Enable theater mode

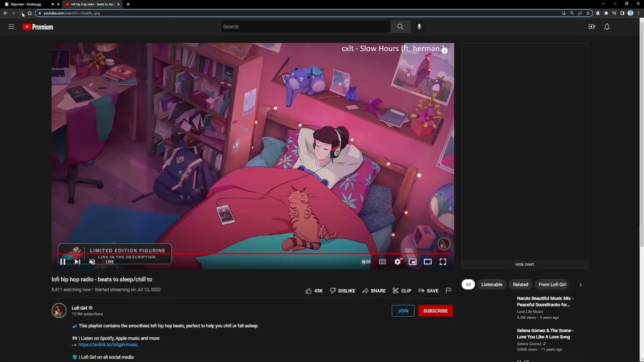tap(428, 261)
